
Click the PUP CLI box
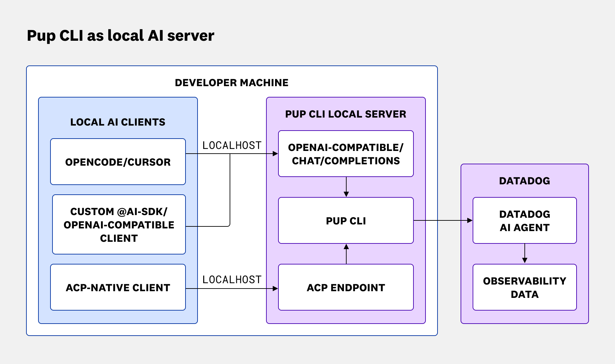pos(346,220)
